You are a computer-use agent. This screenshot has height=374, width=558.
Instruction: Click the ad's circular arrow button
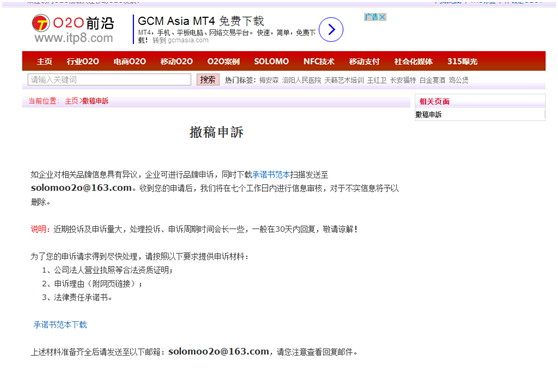[x=331, y=30]
